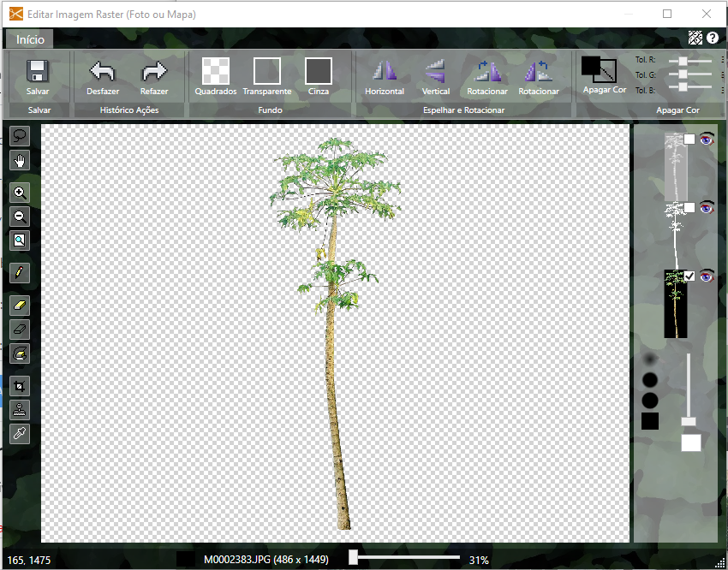This screenshot has width=728, height=570.
Task: Hide the top layer using eye icon
Action: (x=707, y=140)
